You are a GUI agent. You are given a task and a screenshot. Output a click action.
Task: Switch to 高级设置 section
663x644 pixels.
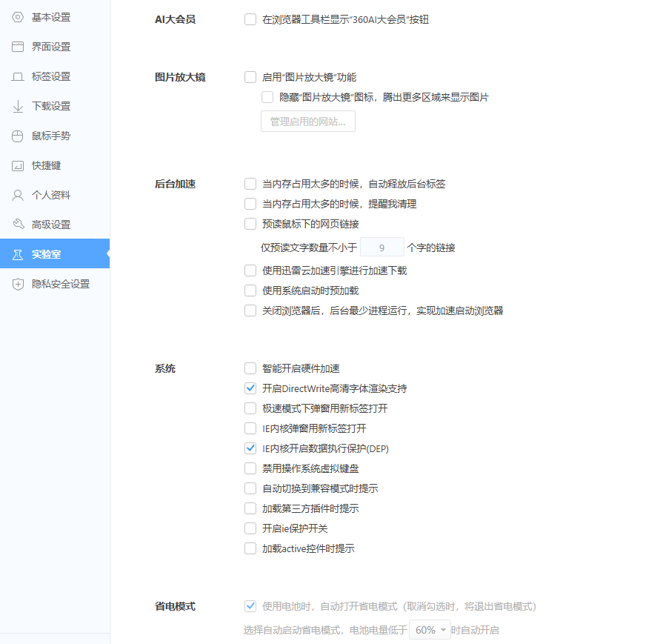pos(55,225)
